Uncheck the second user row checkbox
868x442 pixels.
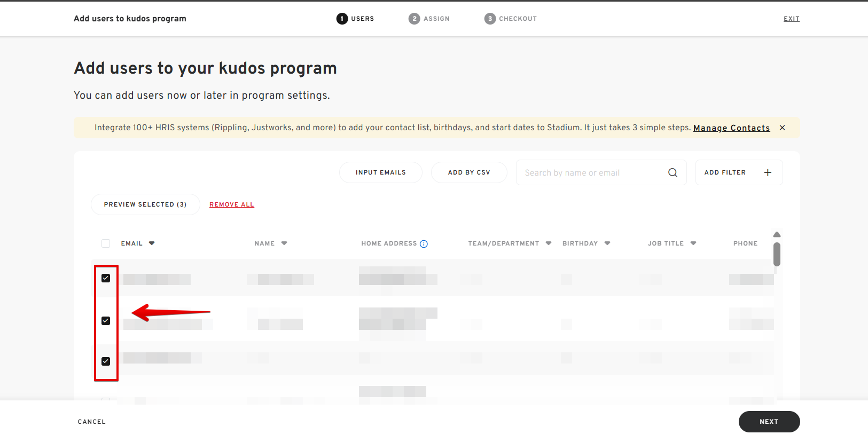pos(106,321)
